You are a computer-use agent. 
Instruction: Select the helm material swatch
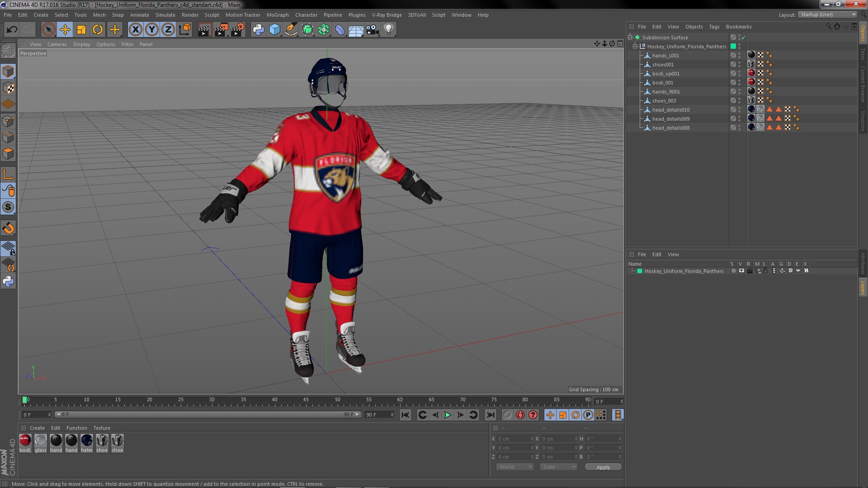(x=87, y=443)
